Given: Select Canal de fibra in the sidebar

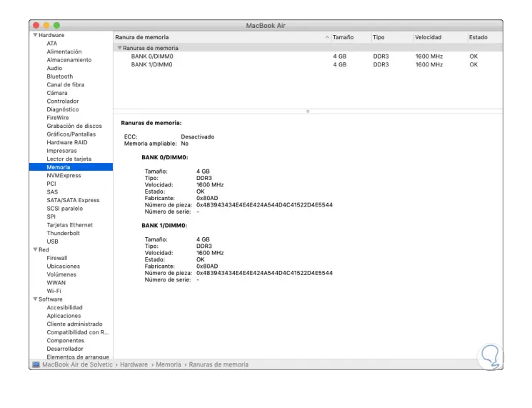Looking at the screenshot, I should (x=66, y=84).
